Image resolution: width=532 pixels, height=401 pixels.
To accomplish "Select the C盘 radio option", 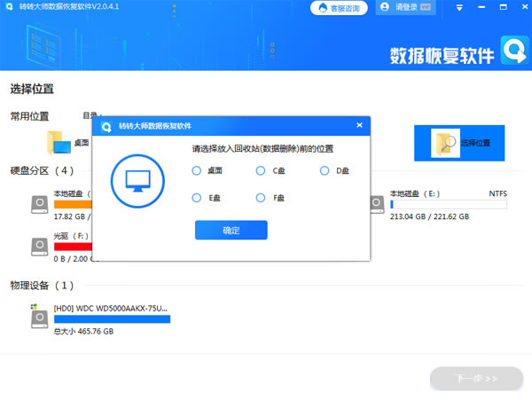I will tap(261, 170).
